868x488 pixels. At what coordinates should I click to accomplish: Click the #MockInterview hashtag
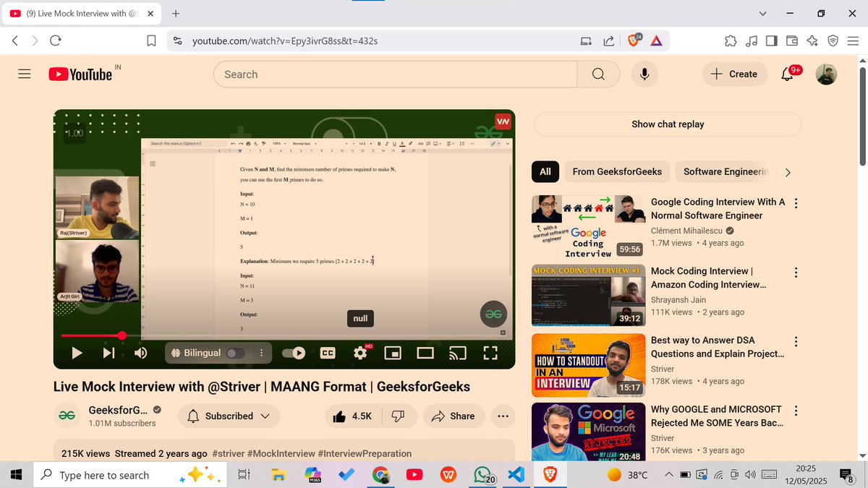[281, 453]
